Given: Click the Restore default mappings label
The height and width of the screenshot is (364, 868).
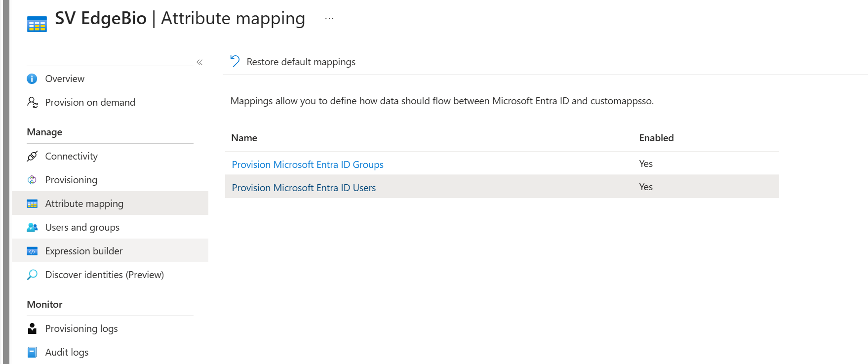Looking at the screenshot, I should [301, 62].
